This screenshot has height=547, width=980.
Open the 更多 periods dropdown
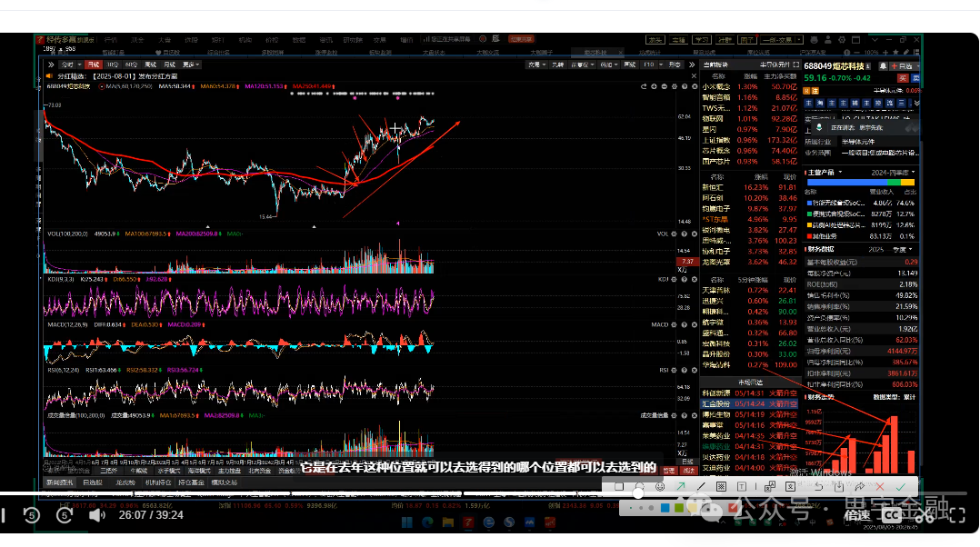(x=191, y=65)
